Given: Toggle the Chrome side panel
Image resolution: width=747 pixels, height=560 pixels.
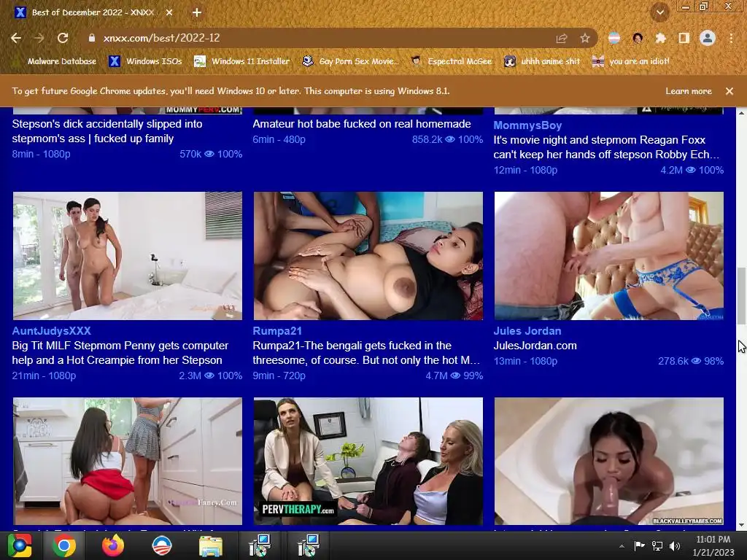Looking at the screenshot, I should 684,38.
